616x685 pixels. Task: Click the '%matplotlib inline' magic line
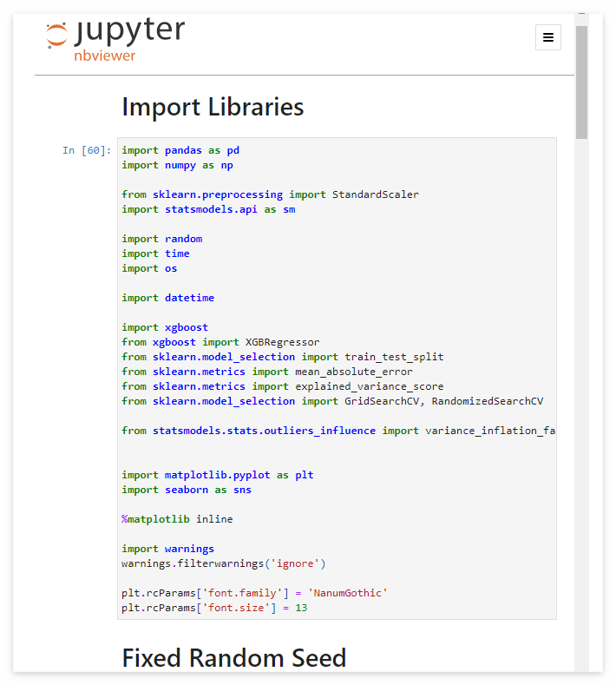(x=177, y=519)
